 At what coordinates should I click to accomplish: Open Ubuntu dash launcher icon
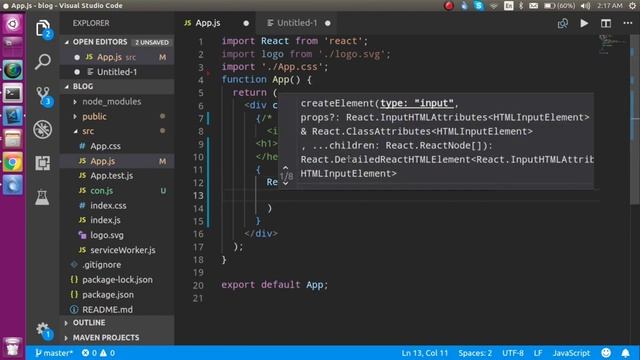[x=13, y=24]
